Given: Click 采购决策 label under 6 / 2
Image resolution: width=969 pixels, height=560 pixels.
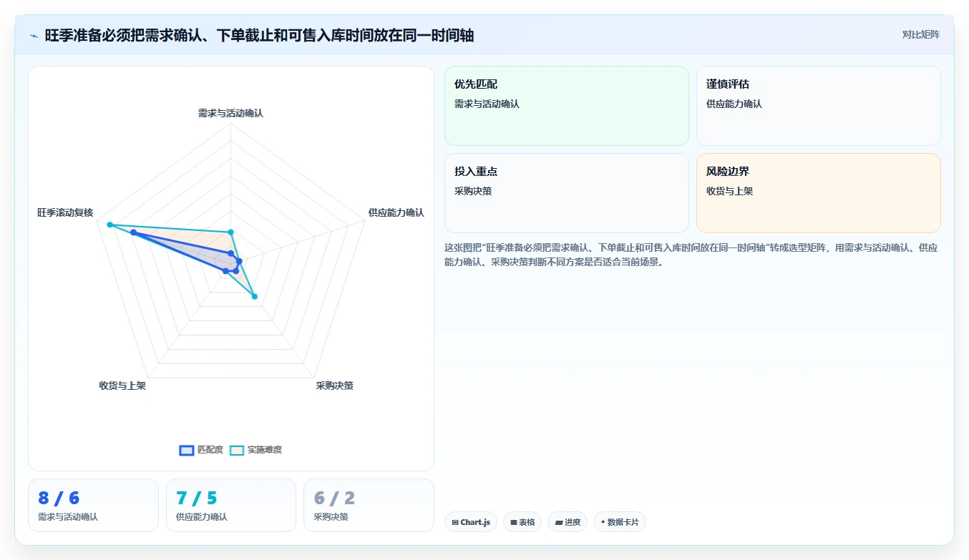Looking at the screenshot, I should point(331,516).
